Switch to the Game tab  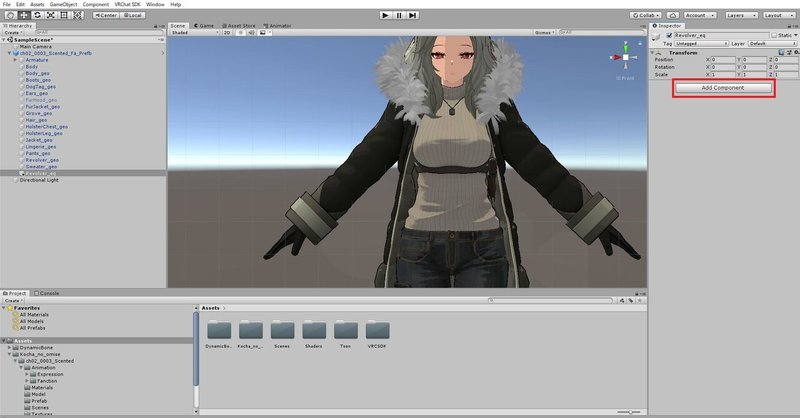coord(204,26)
